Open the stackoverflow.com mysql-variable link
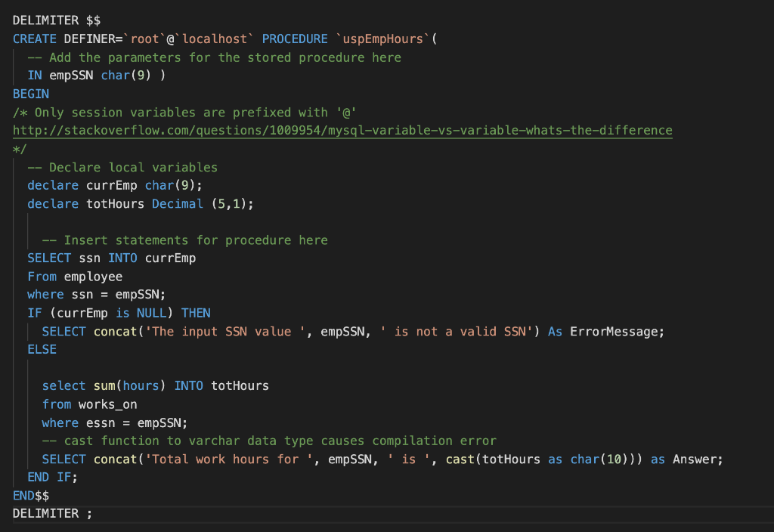774x532 pixels. tap(342, 130)
